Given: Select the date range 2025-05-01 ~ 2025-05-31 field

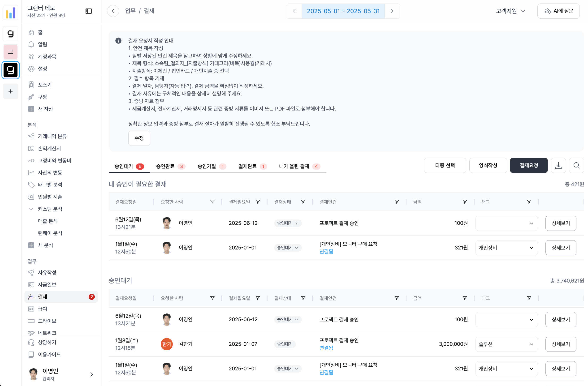Looking at the screenshot, I should pos(343,11).
